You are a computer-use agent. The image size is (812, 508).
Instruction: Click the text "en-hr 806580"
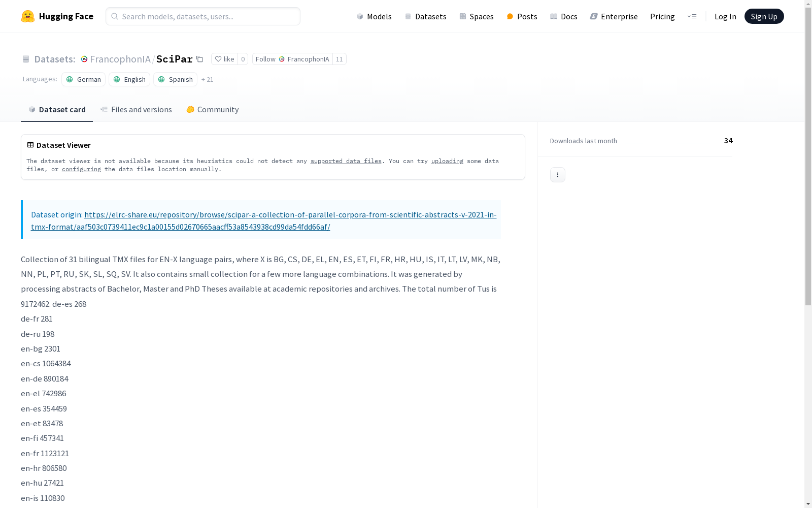44,468
